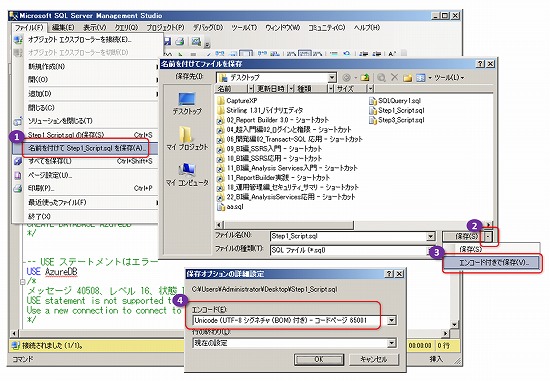Image resolution: width=550 pixels, height=381 pixels.
Task: Select the Step1_Script.sql file in list
Action: pos(397,111)
